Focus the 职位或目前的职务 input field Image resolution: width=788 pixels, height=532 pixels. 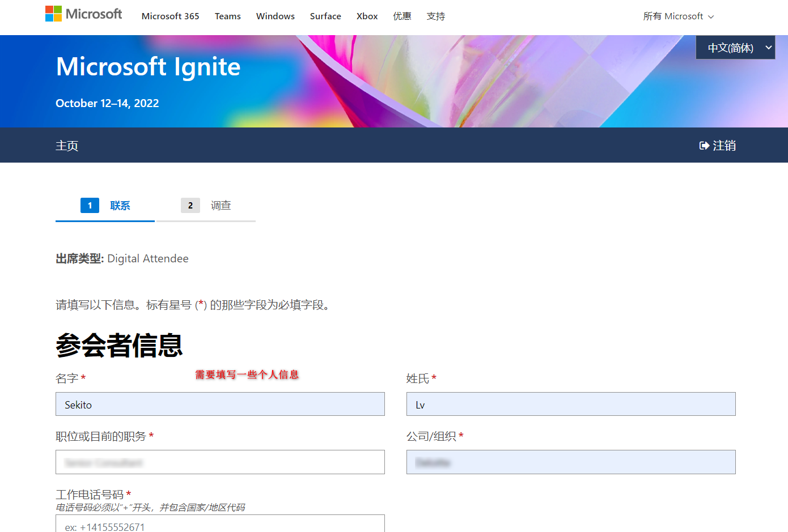(220, 462)
